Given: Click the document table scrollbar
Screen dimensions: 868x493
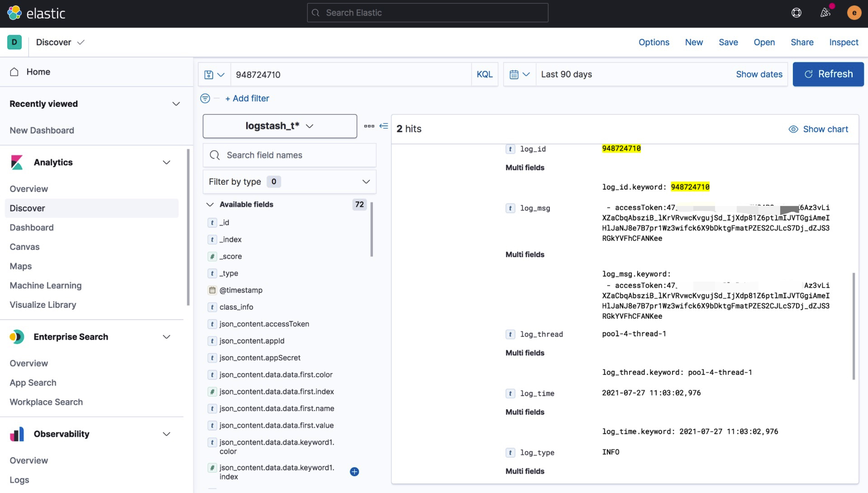Looking at the screenshot, I should coord(854,326).
